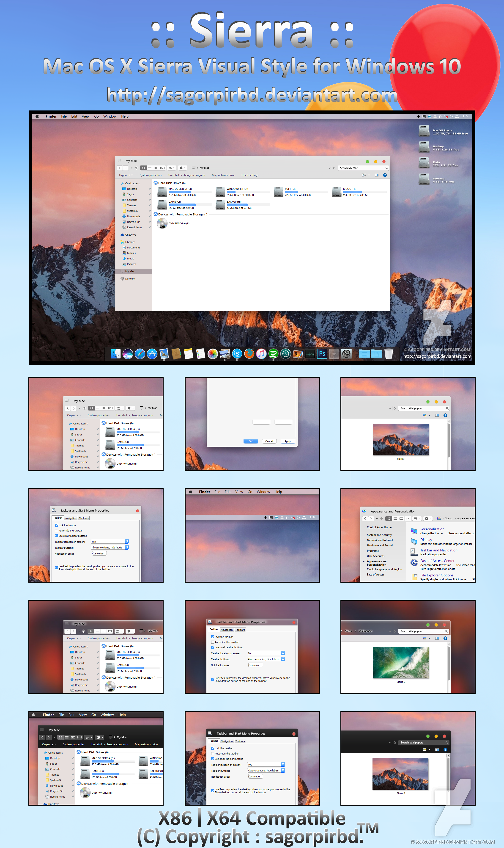Open the Notes app in the dock
The image size is (504, 848).
pyautogui.click(x=189, y=354)
